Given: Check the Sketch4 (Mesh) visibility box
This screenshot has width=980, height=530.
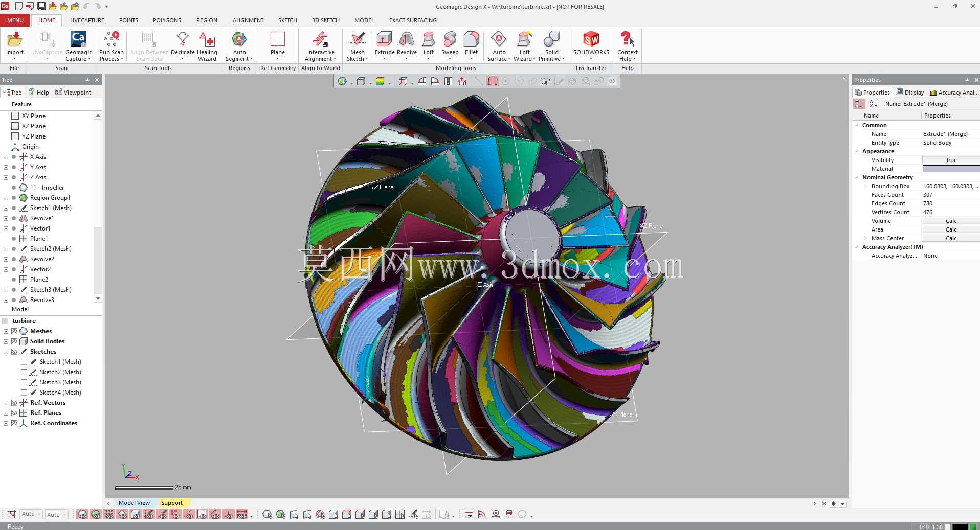Looking at the screenshot, I should click(24, 393).
